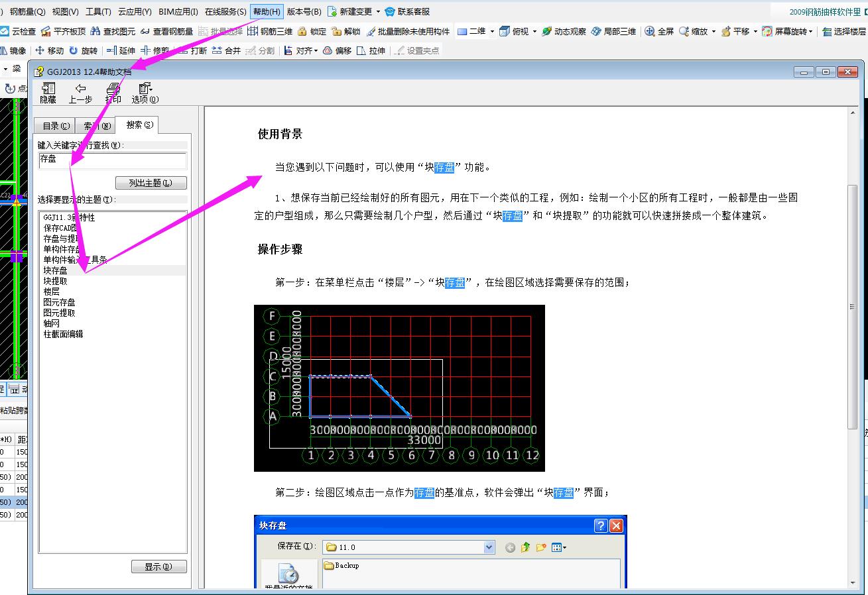Select the 块存盘 topic in results list
Screen dimensions: 868x595
55,270
